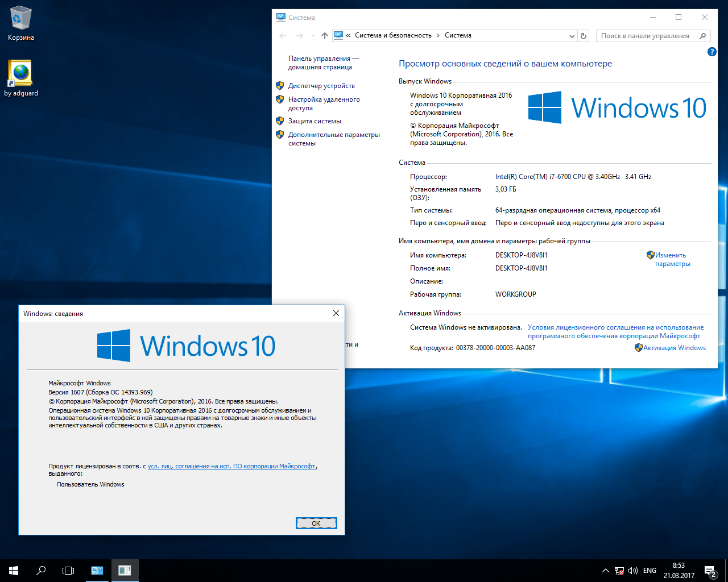Viewport: 728px width, 582px height.
Task: Open 'Система и безопасность' breadcrumb
Action: pos(393,35)
